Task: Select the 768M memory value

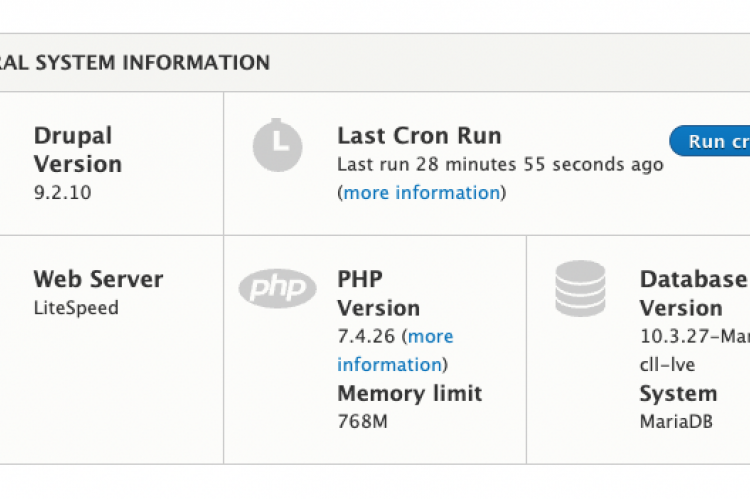Action: click(x=363, y=422)
